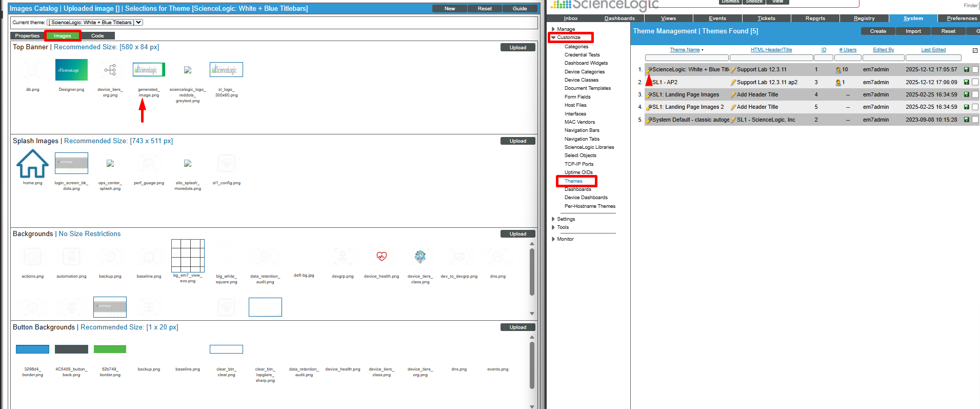Select blue 3298d4_border.png button swatch
Viewport: 980px width, 409px height.
[x=32, y=349]
